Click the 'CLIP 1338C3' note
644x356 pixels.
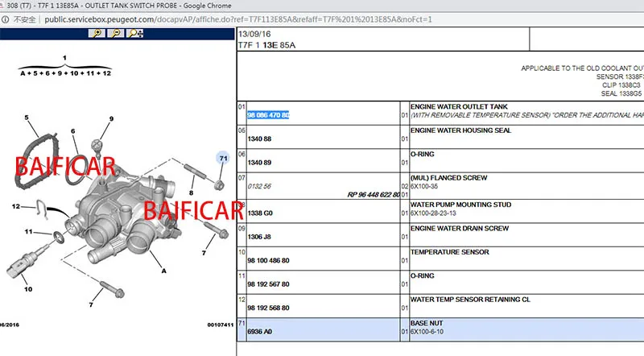[x=621, y=85]
